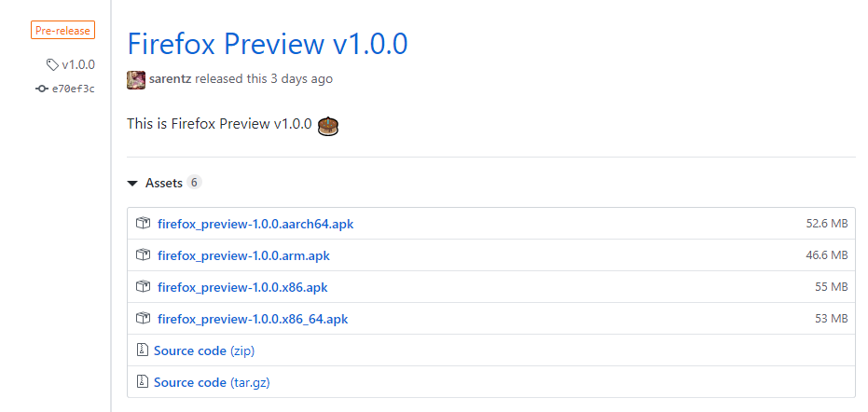868x412 pixels.
Task: Click the 55 MB size text
Action: point(832,287)
